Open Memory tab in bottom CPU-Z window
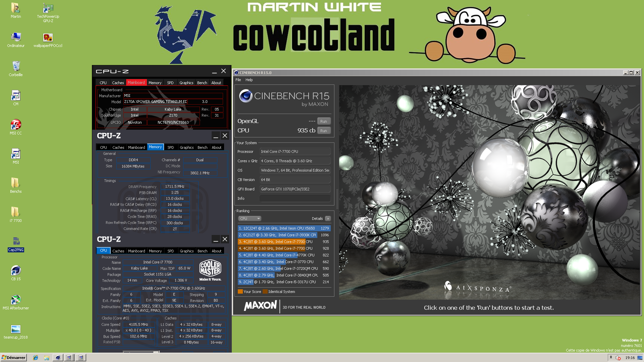644x362 pixels. pos(155,251)
